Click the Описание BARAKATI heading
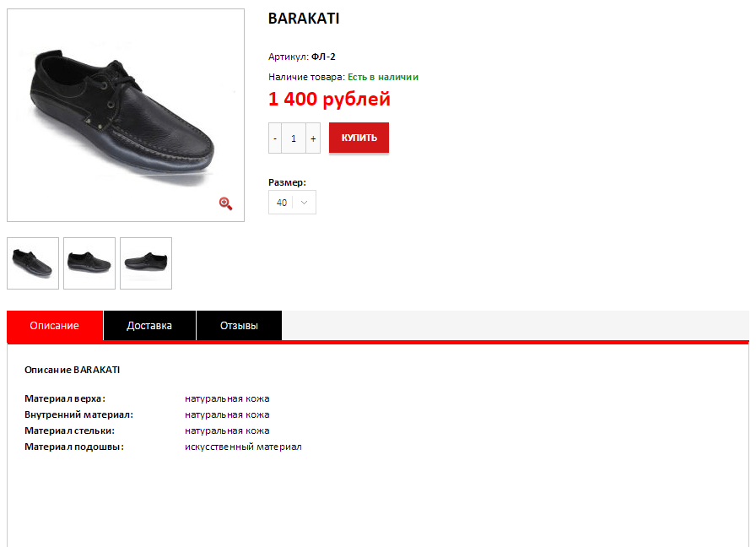Viewport: 756px width, 547px height. point(73,370)
